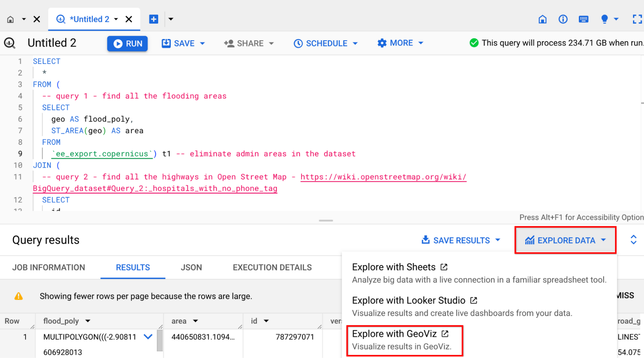Click the home tab icon
644x358 pixels.
[x=10, y=19]
